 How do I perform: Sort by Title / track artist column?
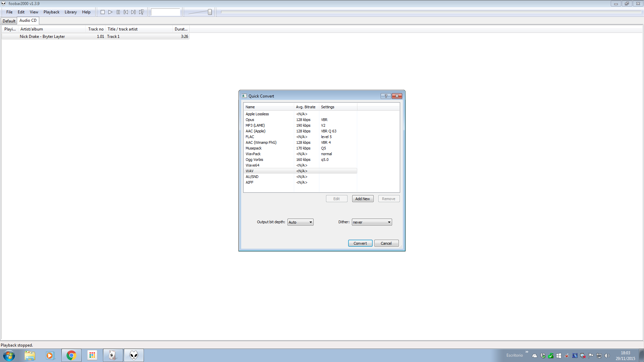pyautogui.click(x=139, y=29)
